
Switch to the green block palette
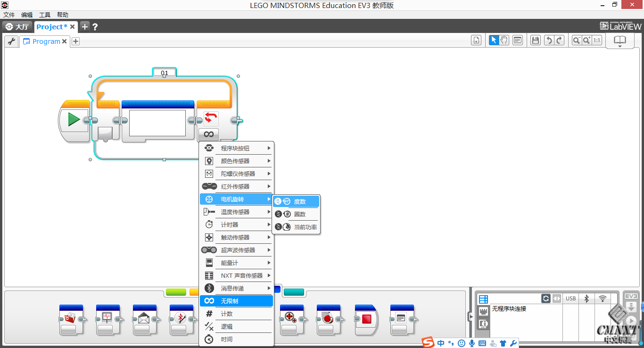[176, 292]
